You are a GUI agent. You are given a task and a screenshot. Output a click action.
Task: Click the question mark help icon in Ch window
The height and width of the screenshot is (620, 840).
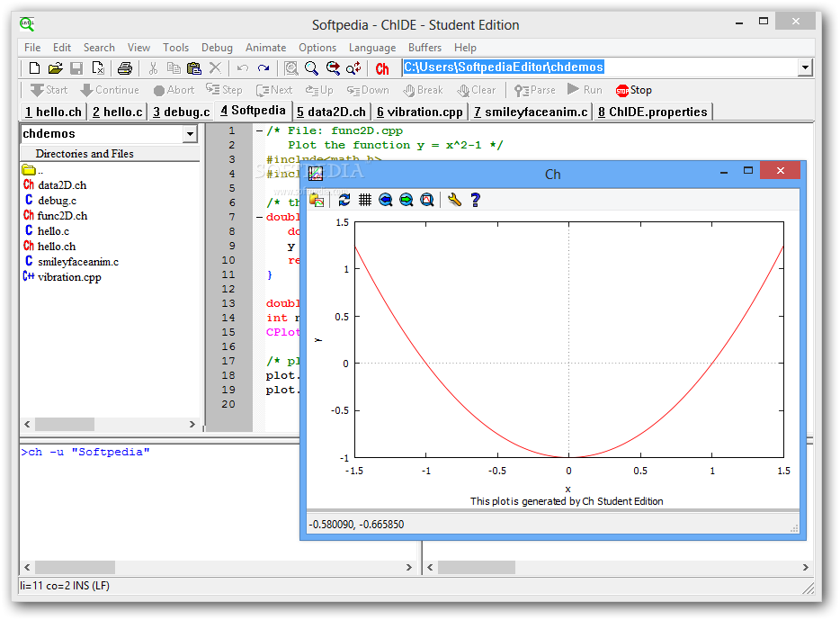tap(475, 201)
